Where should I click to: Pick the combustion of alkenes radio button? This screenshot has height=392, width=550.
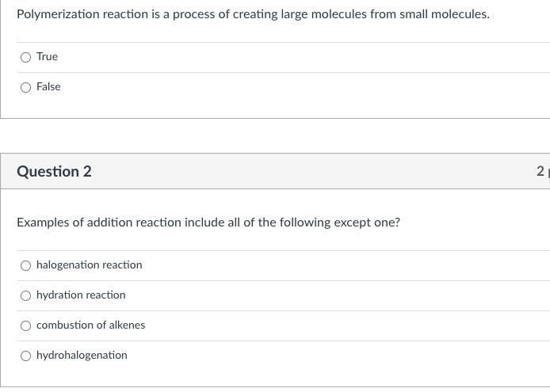click(x=26, y=325)
